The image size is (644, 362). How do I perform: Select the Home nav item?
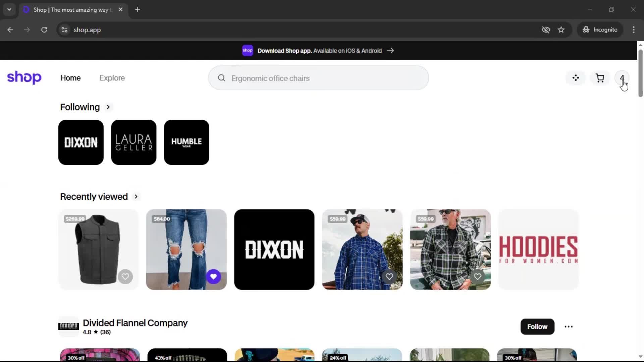click(70, 78)
